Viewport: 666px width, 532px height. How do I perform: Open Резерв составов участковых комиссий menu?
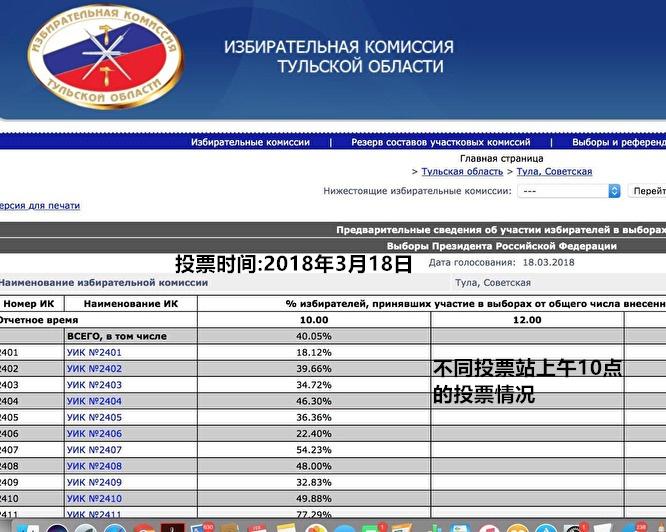click(x=440, y=142)
